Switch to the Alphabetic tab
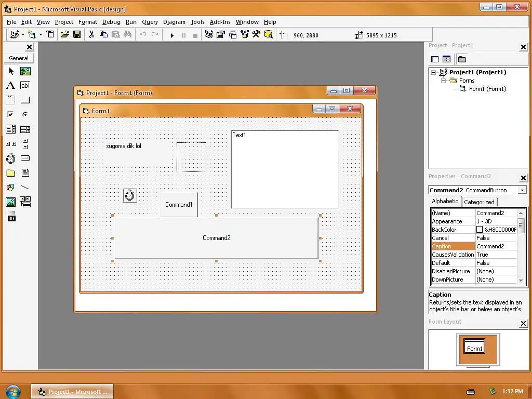532x399 pixels. 445,201
